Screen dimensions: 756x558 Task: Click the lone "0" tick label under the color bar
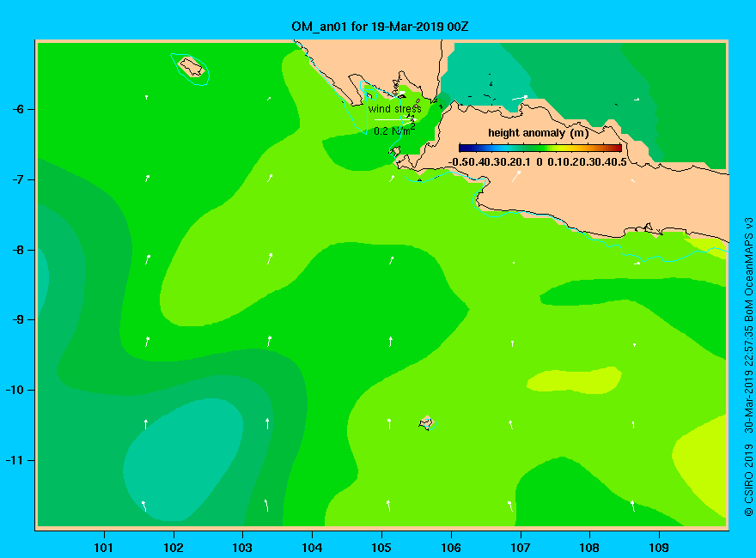pyautogui.click(x=540, y=162)
